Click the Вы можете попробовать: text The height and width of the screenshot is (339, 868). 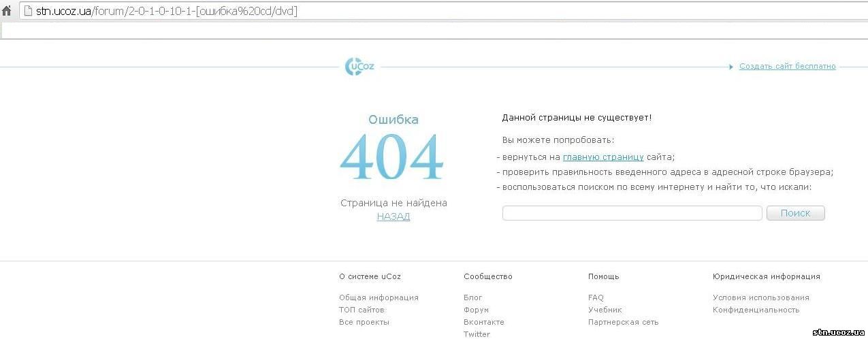point(558,140)
